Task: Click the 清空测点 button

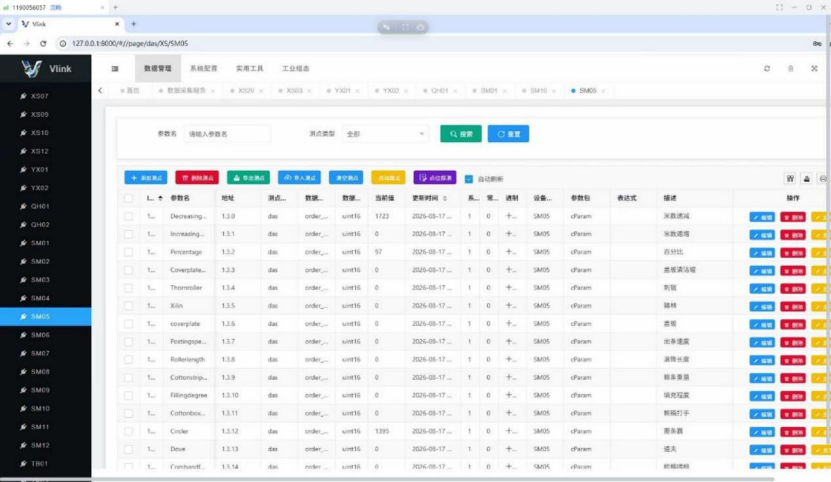Action: (346, 178)
